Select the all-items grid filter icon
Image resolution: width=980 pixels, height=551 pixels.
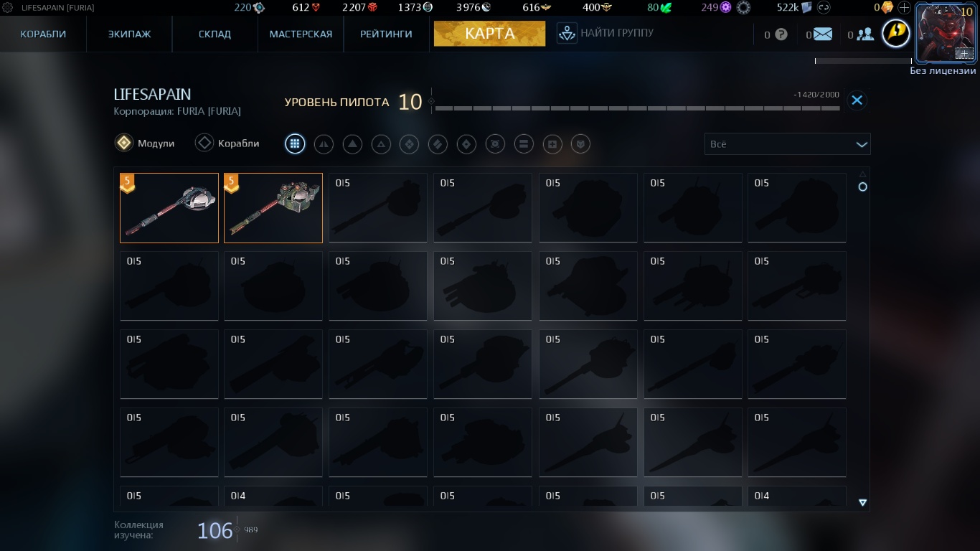click(x=295, y=144)
